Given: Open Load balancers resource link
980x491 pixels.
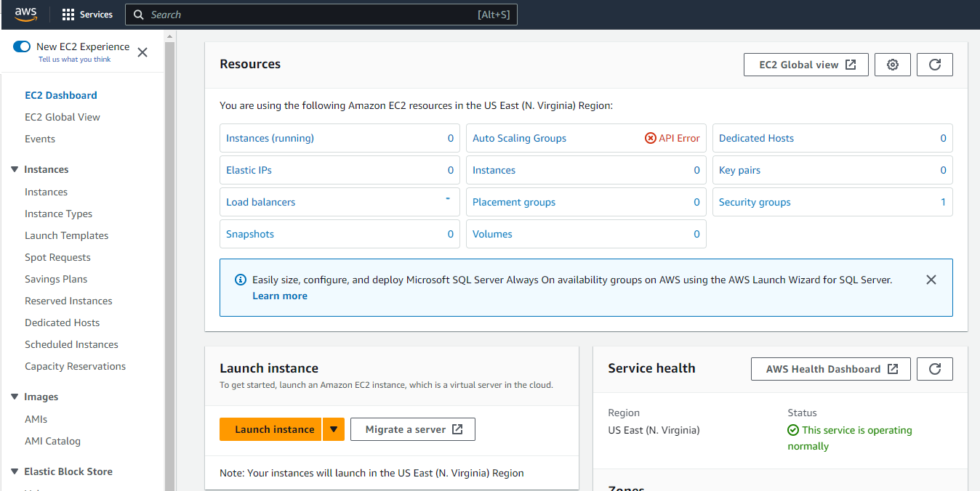Looking at the screenshot, I should [x=260, y=202].
